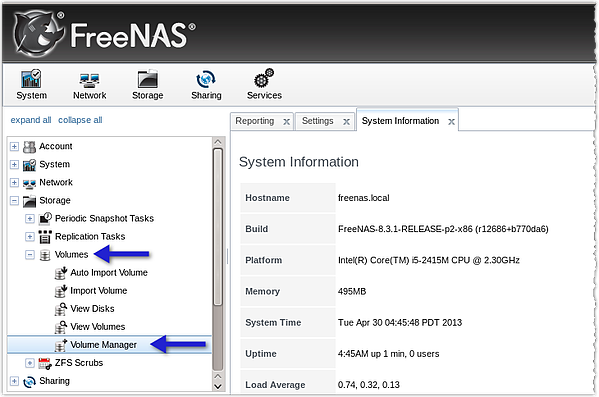Click the System Time value Tue Apr 30
599x397 pixels.
400,322
